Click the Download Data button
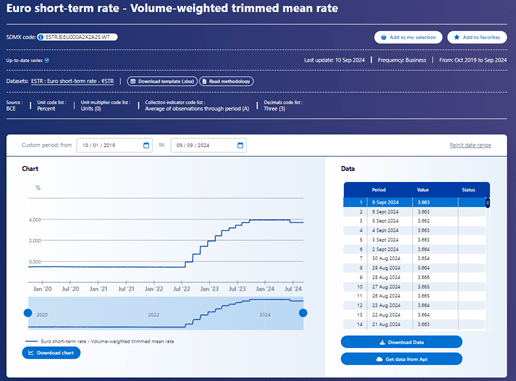Viewport: 516px width, 381px height. (402, 342)
